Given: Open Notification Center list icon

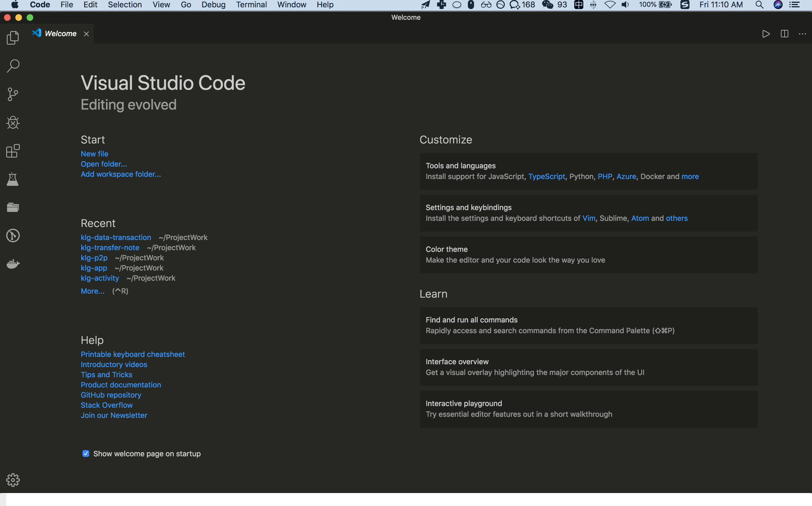Looking at the screenshot, I should tap(794, 5).
